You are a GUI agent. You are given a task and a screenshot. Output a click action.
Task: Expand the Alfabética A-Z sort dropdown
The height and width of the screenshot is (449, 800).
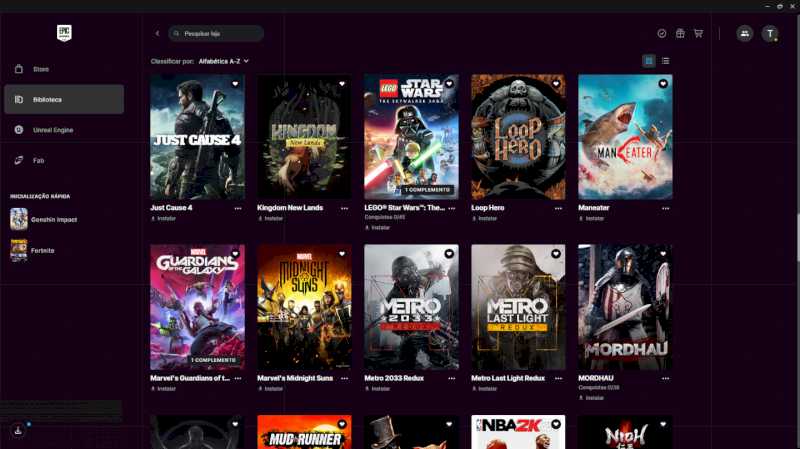click(x=223, y=61)
